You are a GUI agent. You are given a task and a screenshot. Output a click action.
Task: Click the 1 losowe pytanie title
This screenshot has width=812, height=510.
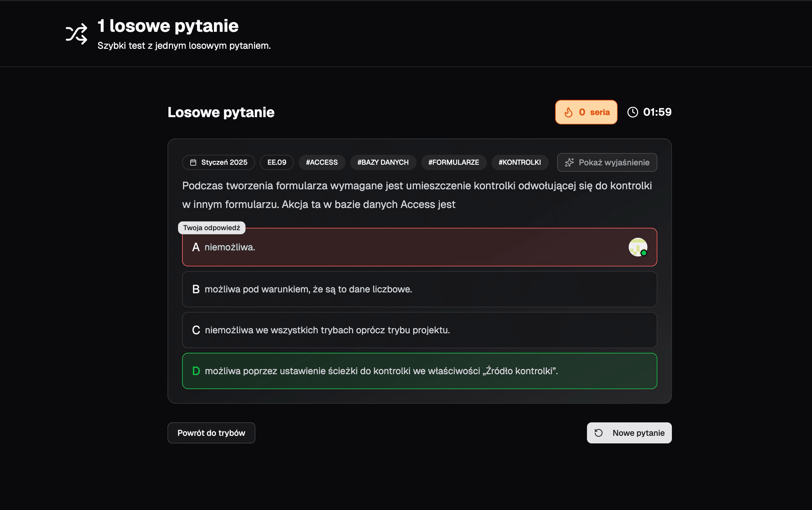168,26
